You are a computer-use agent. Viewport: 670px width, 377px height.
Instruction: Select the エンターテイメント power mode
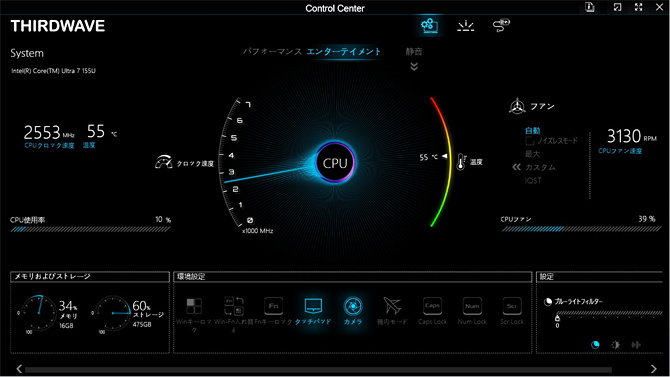(x=344, y=52)
